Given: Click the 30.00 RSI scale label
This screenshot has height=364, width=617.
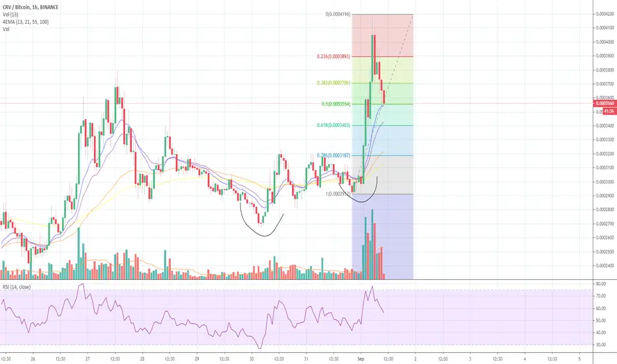Looking at the screenshot, I should 601,345.
